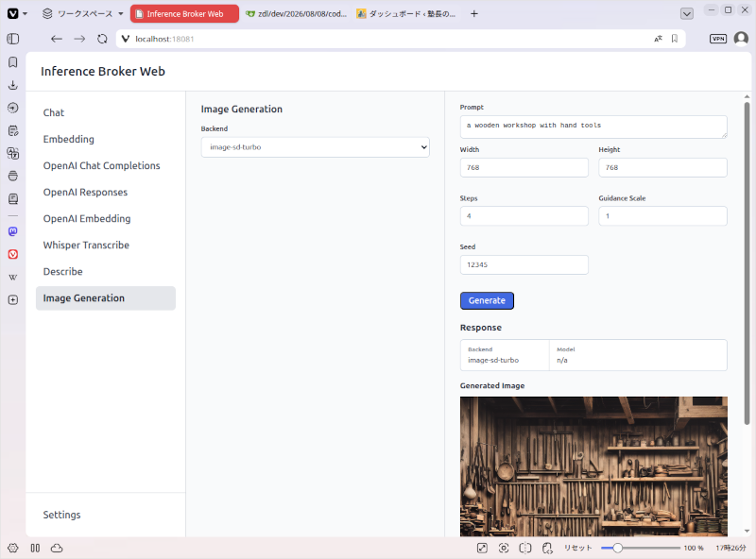Viewport: 756px width, 559px height.
Task: Switch to the zdl/dev tab
Action: 297,13
